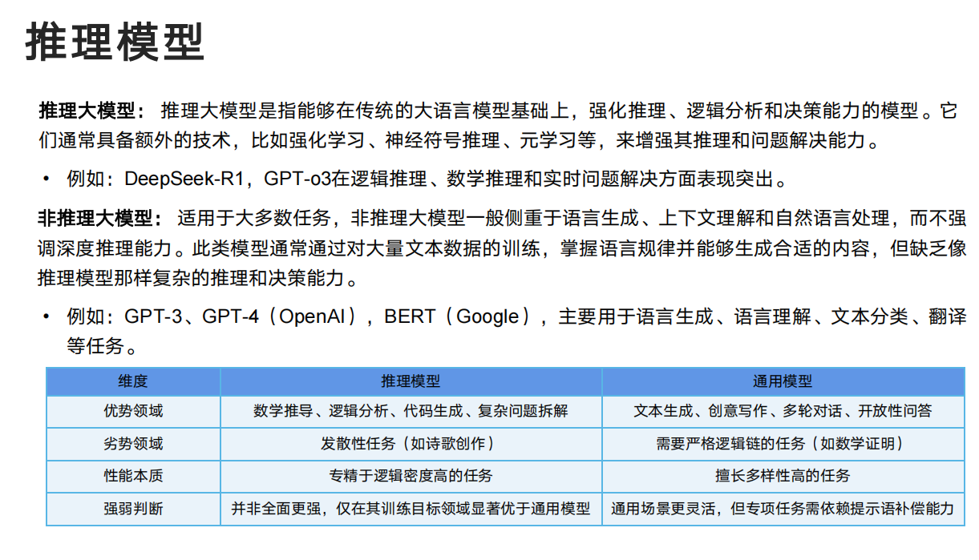The image size is (979, 560).
Task: Click the line 推理模型那样复杂的推理和决策能力。
Action: [199, 279]
